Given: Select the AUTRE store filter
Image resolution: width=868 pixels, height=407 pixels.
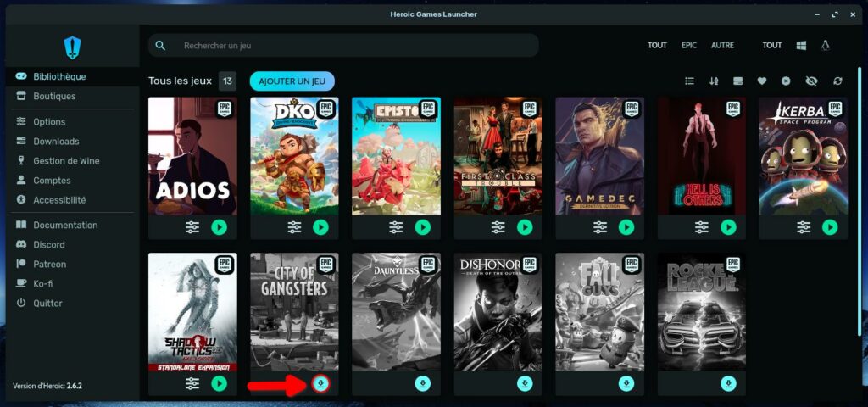Looking at the screenshot, I should [x=722, y=45].
